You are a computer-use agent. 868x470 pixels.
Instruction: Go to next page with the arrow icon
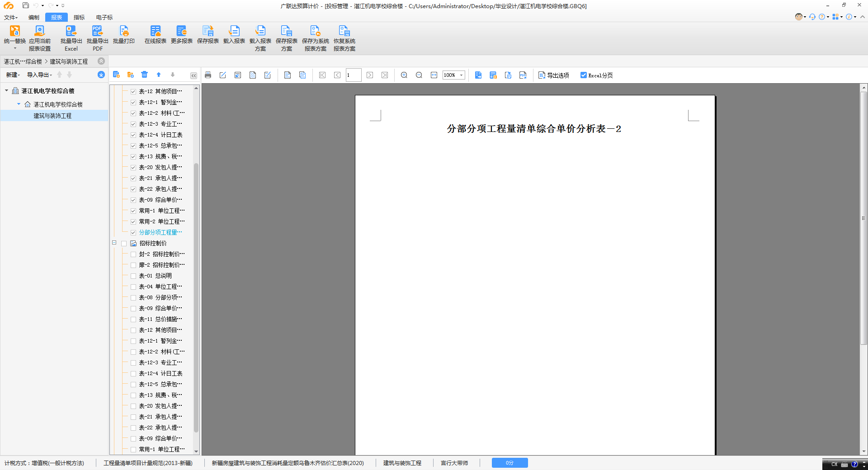pyautogui.click(x=370, y=75)
